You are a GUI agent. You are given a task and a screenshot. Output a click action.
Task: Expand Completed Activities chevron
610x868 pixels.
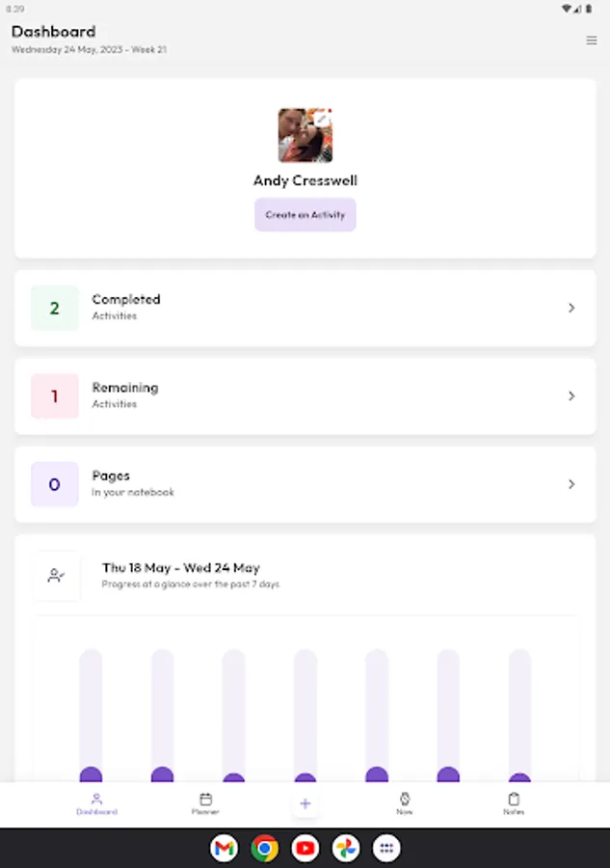coord(571,308)
